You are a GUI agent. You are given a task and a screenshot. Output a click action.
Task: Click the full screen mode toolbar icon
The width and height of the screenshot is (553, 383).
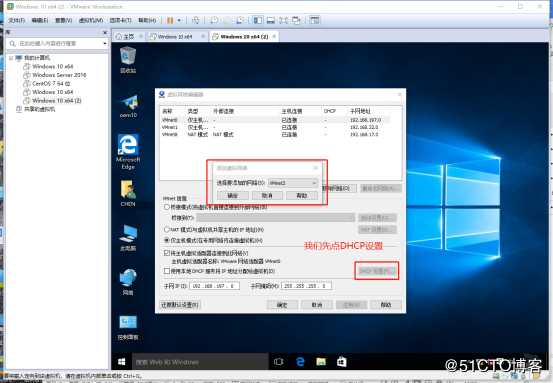pyautogui.click(x=283, y=20)
